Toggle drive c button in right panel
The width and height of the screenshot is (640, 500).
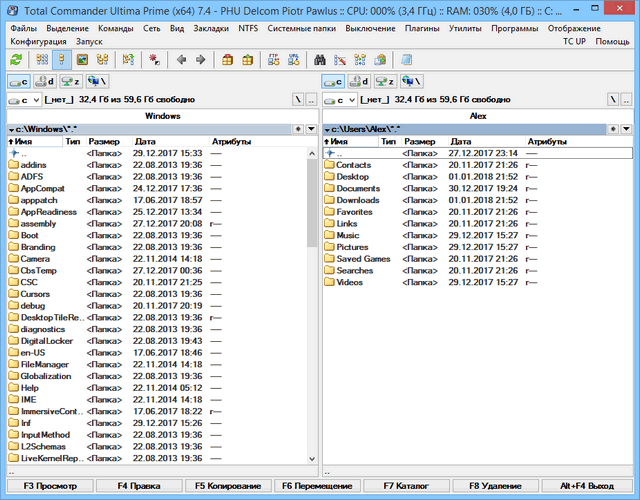coord(332,81)
